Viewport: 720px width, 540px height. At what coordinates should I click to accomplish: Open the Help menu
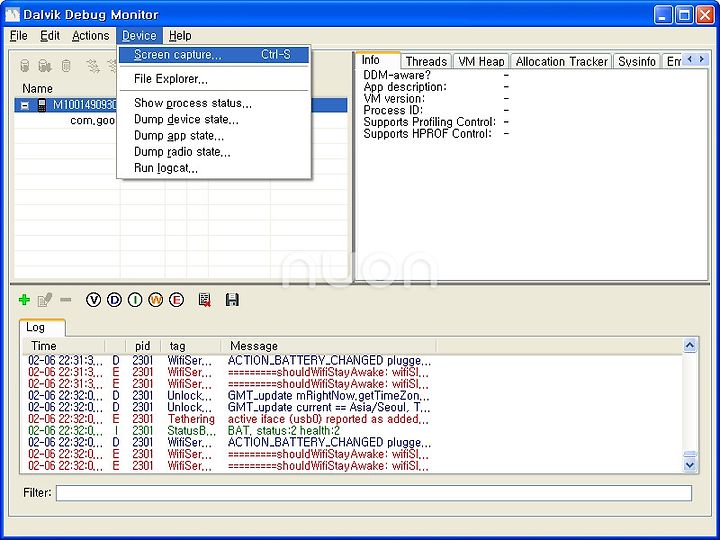click(x=180, y=35)
